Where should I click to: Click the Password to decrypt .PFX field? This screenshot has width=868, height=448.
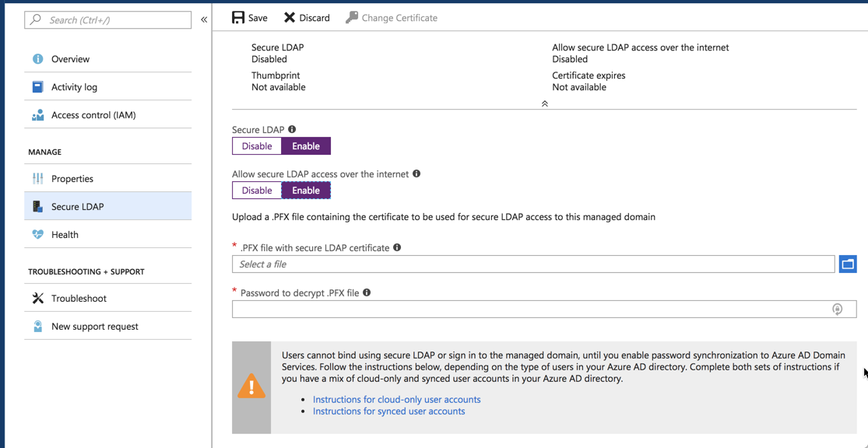pyautogui.click(x=544, y=310)
